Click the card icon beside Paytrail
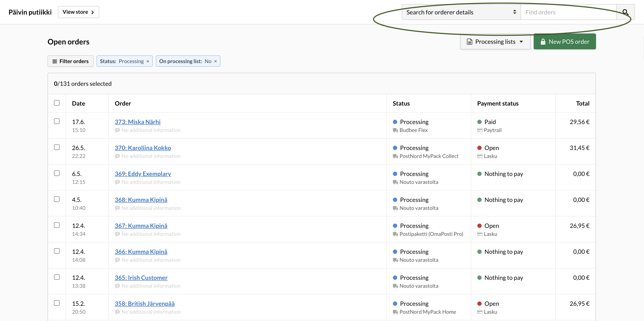Viewport: 644px width, 321px height. (480, 130)
